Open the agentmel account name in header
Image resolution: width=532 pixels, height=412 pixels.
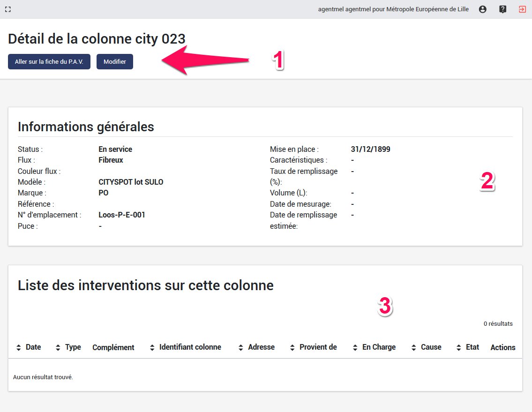point(394,9)
